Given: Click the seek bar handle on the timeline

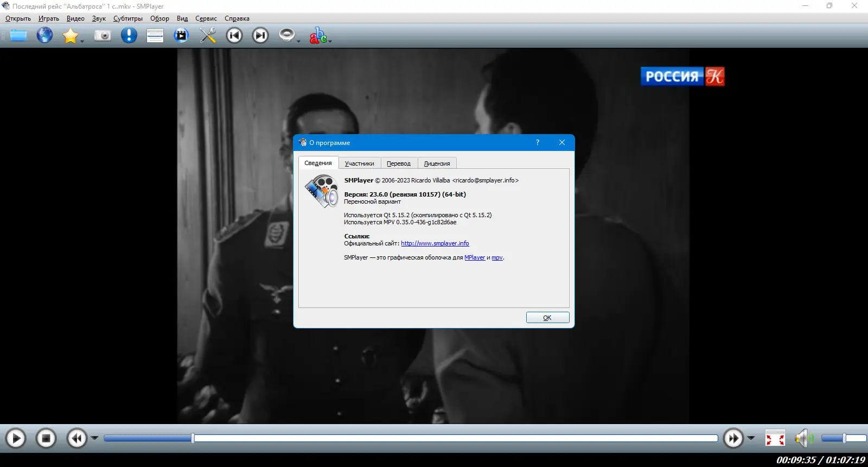Looking at the screenshot, I should click(x=193, y=438).
